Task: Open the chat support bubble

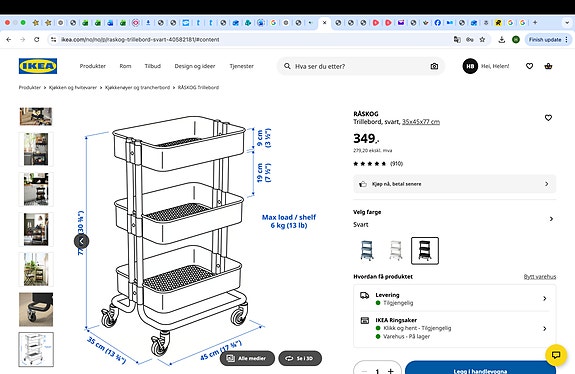Action: [x=556, y=355]
